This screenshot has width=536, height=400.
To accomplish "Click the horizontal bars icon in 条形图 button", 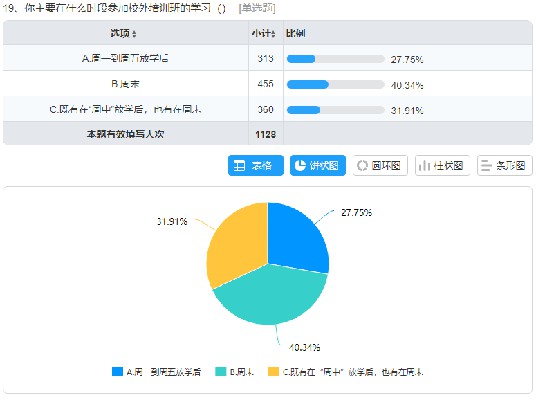I will pos(486,165).
